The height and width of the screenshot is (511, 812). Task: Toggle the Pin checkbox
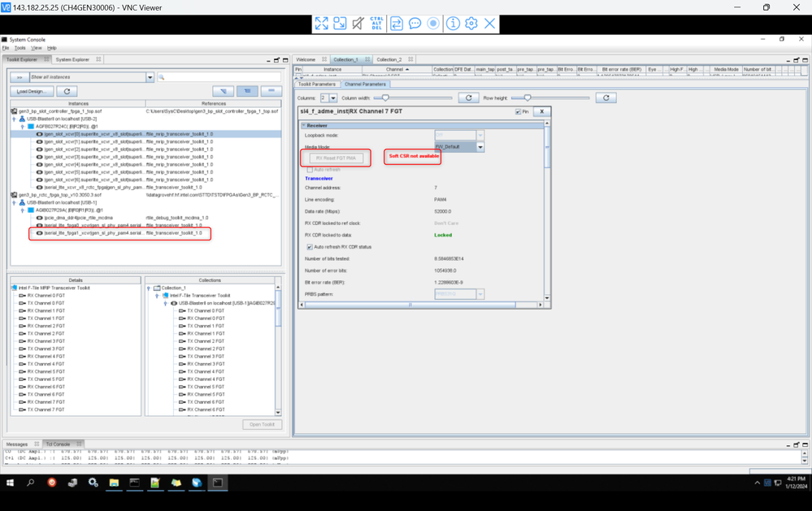[x=519, y=112]
